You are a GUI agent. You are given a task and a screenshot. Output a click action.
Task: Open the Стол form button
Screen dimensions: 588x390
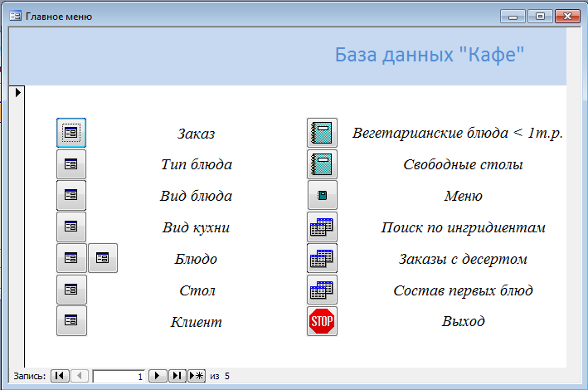(71, 290)
